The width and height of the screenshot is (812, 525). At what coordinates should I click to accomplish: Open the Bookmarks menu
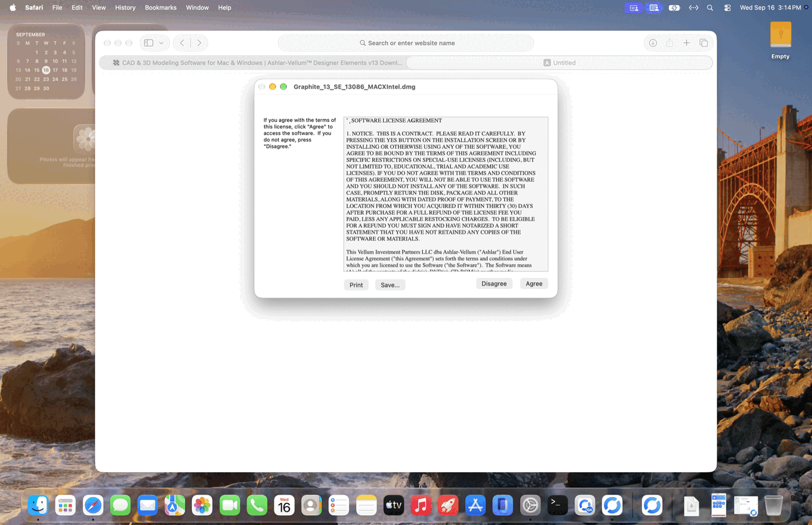[161, 8]
